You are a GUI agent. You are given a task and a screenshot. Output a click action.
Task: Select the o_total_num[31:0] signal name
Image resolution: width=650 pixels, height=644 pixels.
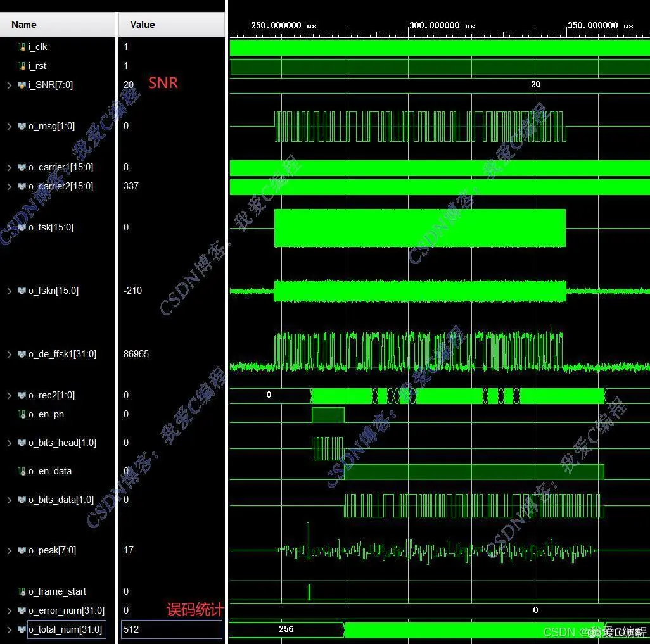[x=67, y=629]
